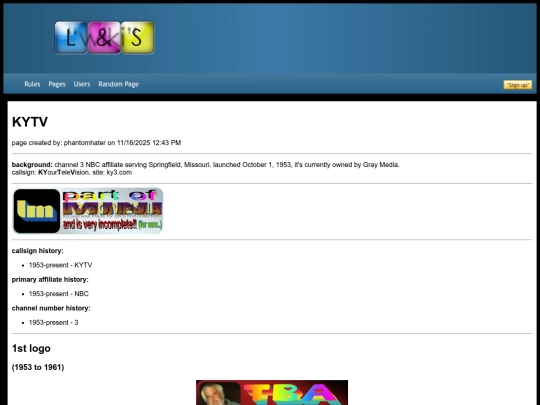This screenshot has height=405, width=540.
Task: Click the 'callsign history:' heading
Action: coord(38,251)
